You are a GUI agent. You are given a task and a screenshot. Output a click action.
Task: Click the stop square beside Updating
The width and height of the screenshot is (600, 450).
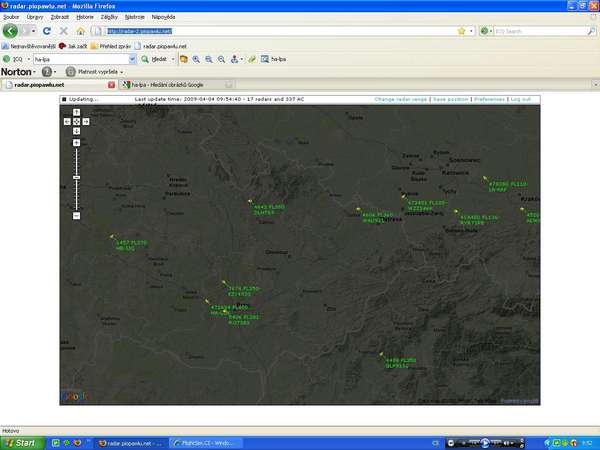click(64, 99)
